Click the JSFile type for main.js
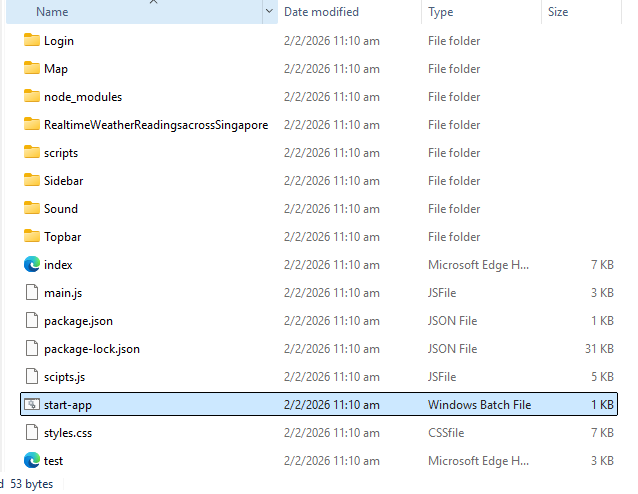 coord(442,293)
